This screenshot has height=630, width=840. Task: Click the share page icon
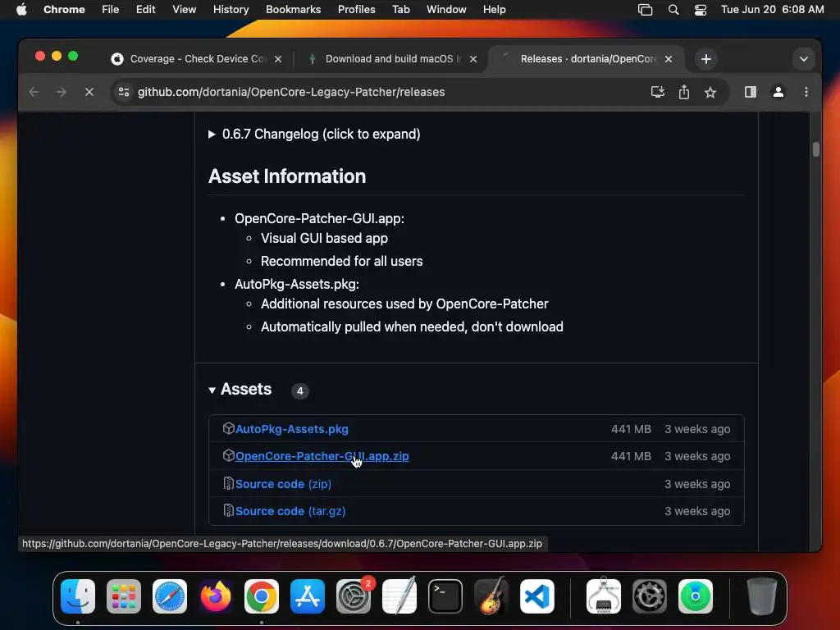tap(684, 92)
